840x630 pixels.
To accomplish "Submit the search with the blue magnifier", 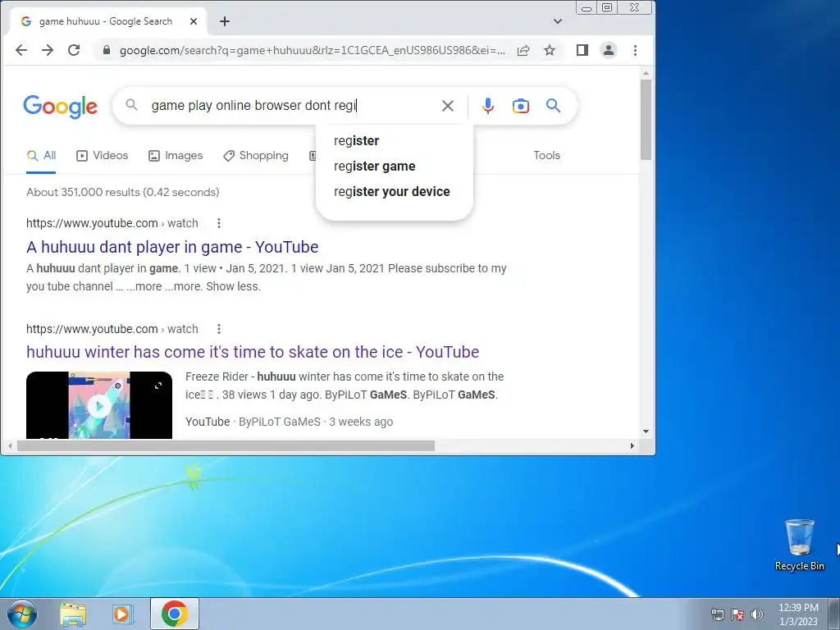I will [x=554, y=106].
